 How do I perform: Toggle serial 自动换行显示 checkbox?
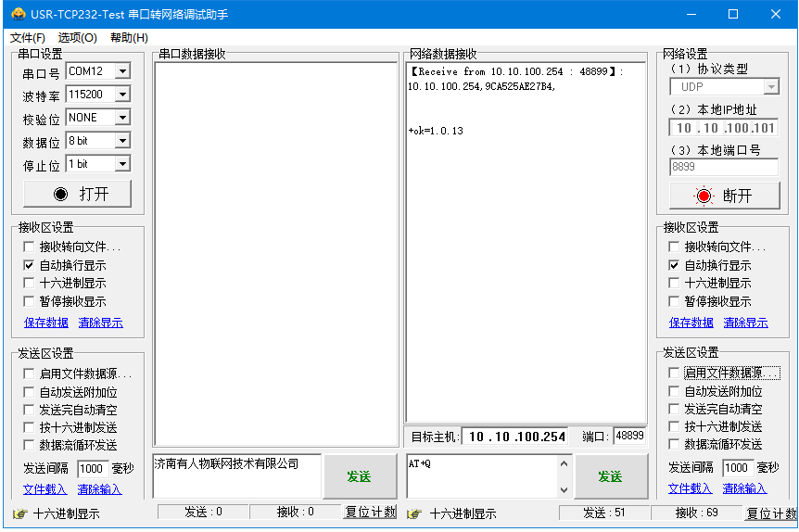tap(29, 265)
